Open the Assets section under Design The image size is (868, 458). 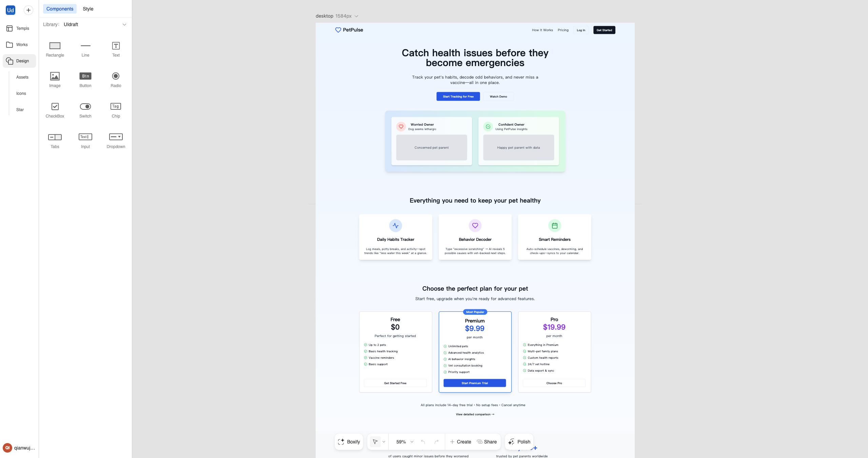(x=22, y=77)
